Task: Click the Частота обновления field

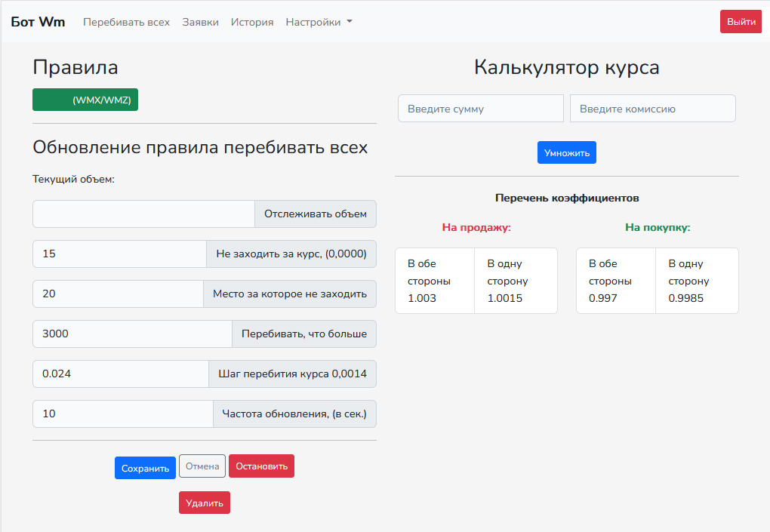Action: pos(123,414)
